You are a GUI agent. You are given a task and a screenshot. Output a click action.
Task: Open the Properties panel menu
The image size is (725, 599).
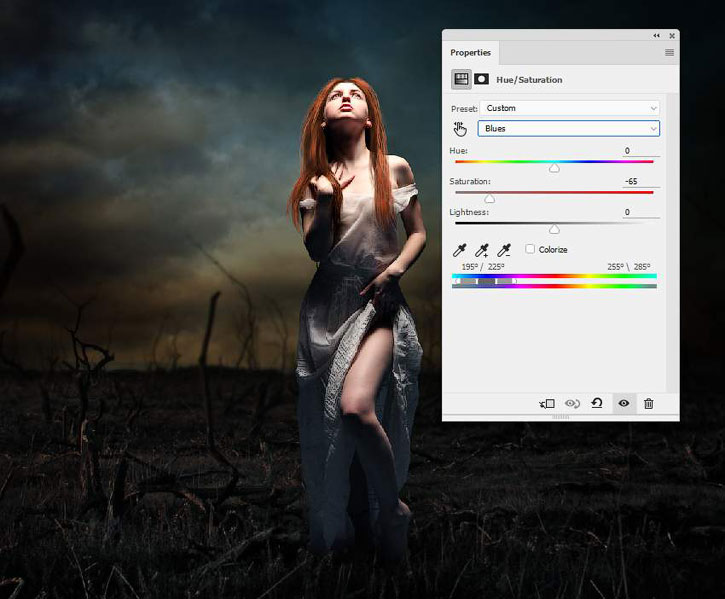tap(669, 53)
